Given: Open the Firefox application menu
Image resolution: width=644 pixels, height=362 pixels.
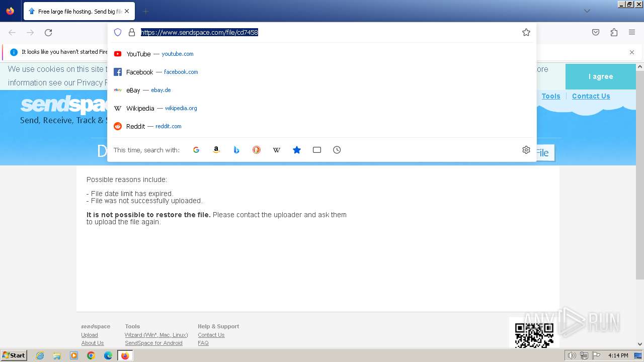Looking at the screenshot, I should tap(632, 32).
